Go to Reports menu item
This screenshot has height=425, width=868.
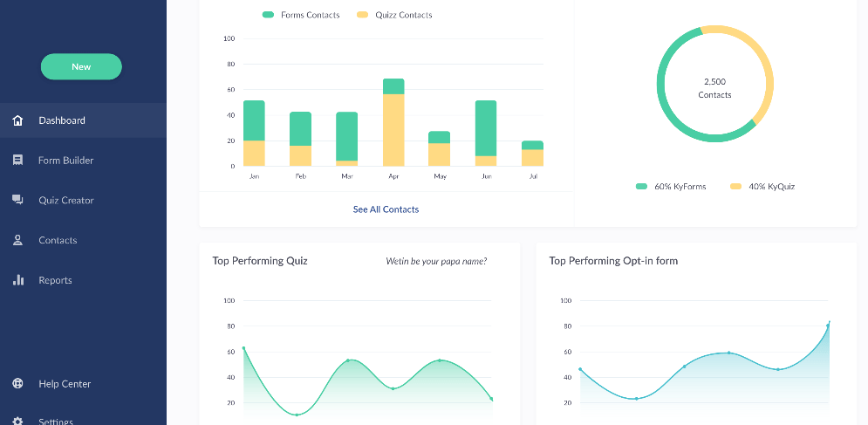coord(55,280)
